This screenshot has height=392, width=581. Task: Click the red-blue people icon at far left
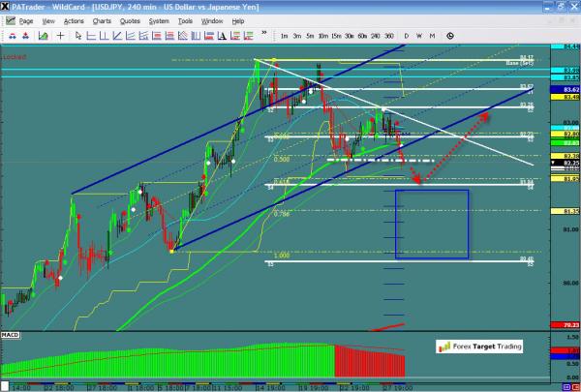[11, 36]
